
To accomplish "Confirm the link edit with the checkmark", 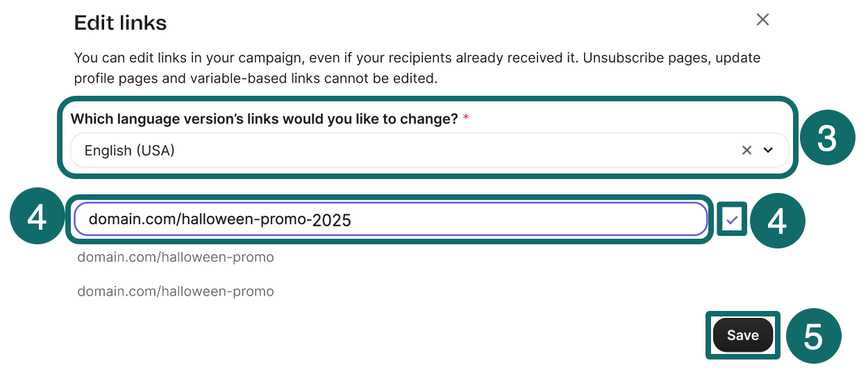I will click(732, 221).
